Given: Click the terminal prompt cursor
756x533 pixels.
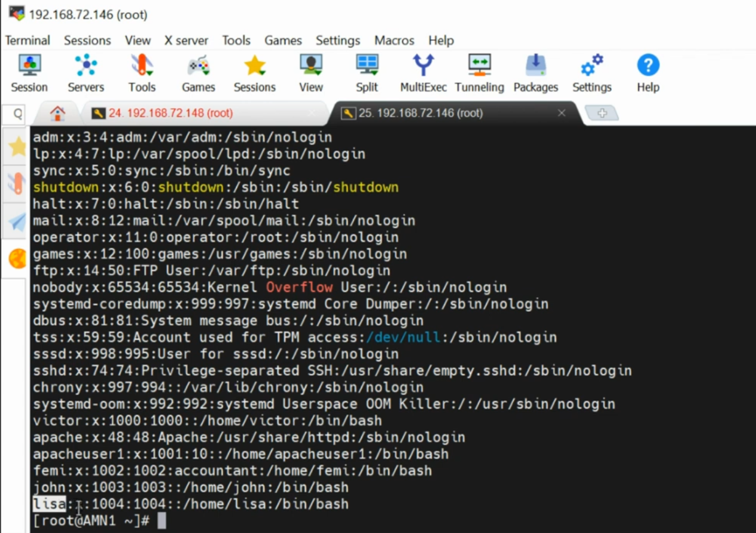Looking at the screenshot, I should [x=162, y=520].
